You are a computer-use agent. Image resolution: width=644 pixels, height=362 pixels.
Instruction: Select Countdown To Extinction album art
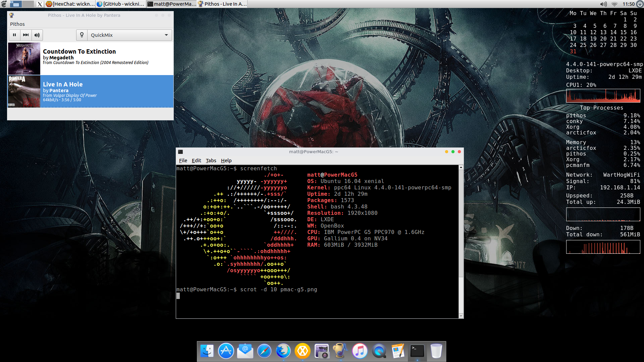[x=24, y=59]
